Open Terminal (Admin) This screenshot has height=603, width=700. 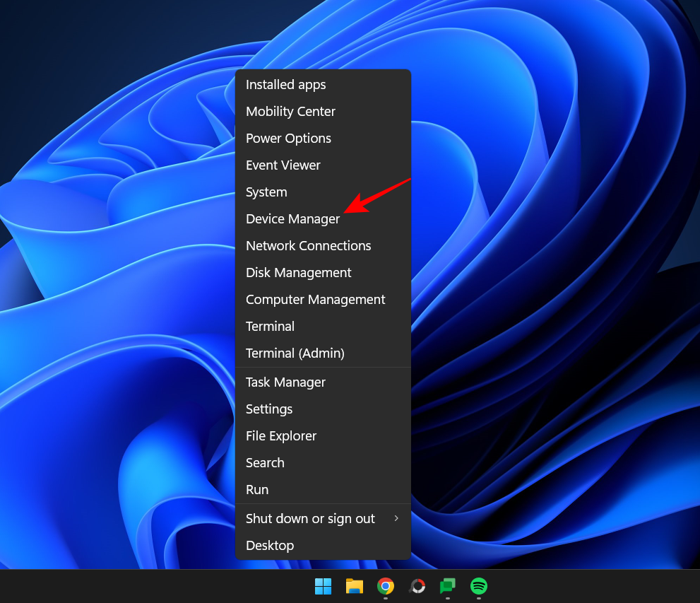tap(295, 353)
